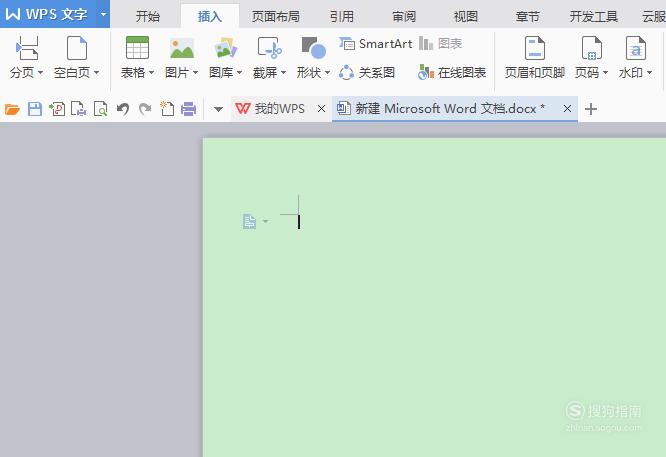The height and width of the screenshot is (457, 666).
Task: Switch to the 视图 tab
Action: [466, 17]
